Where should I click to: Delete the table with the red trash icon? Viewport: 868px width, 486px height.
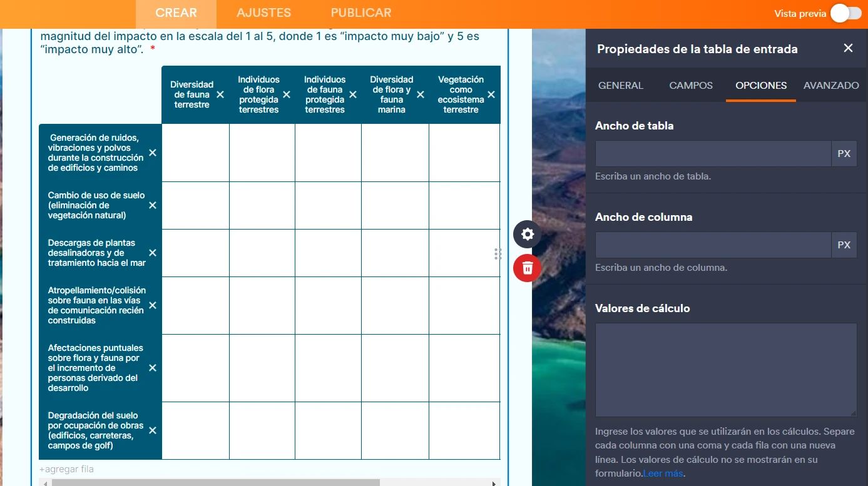[x=527, y=268]
